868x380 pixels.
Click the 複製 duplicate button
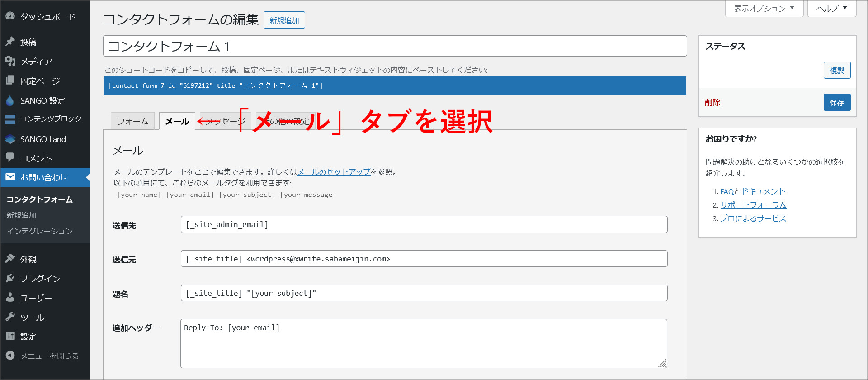pos(837,70)
